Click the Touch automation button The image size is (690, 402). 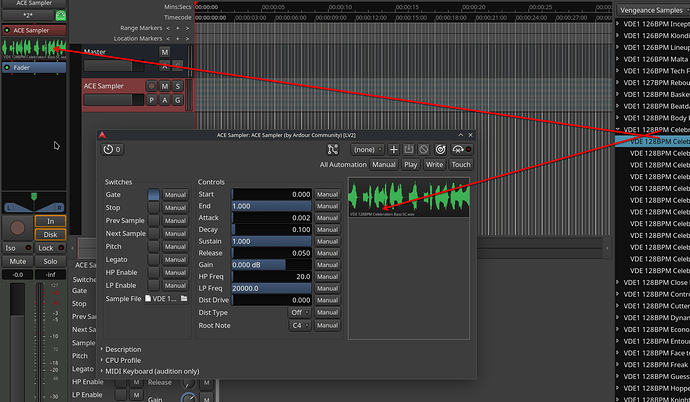460,164
